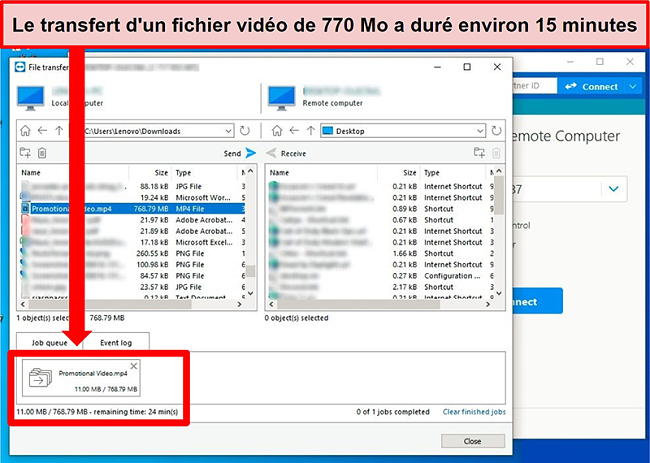The width and height of the screenshot is (650, 463).
Task: Create new folder on local computer
Action: [25, 153]
